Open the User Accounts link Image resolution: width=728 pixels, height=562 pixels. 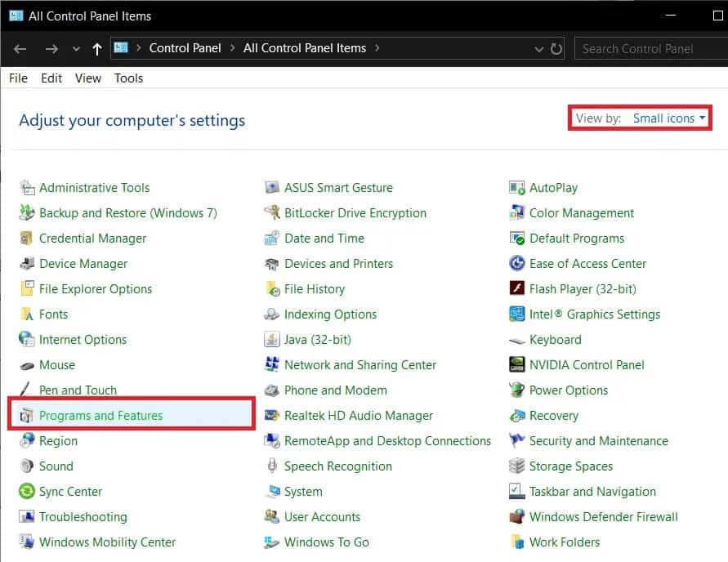point(322,516)
